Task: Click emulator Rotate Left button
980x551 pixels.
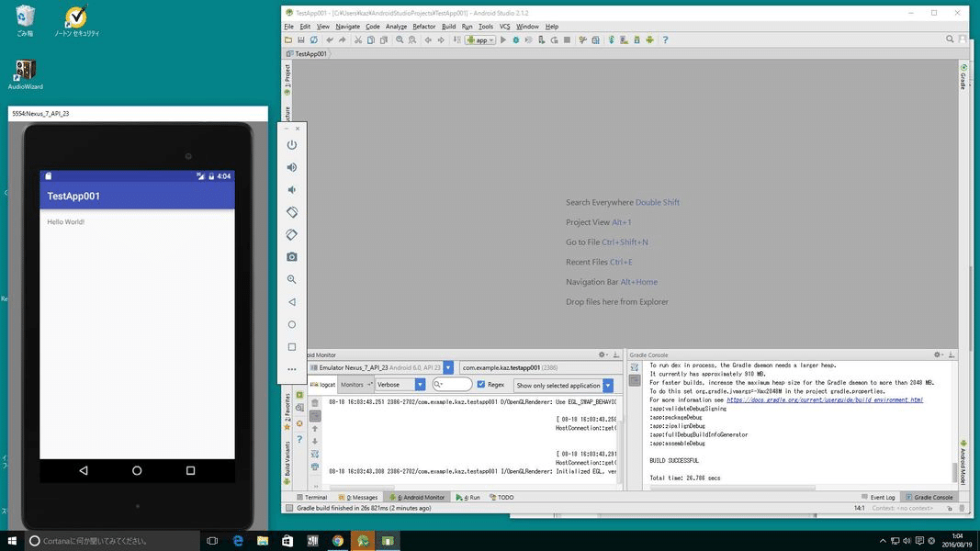Action: (x=292, y=212)
